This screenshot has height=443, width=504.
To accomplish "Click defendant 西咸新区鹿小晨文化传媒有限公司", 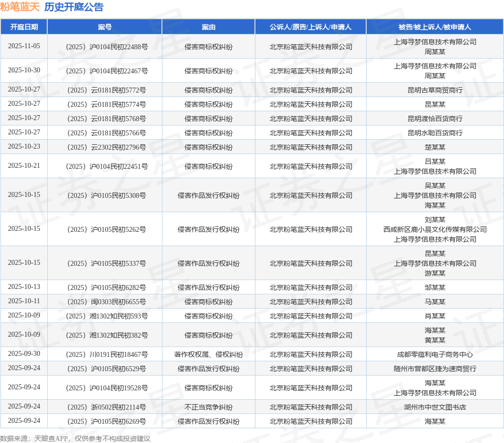I will [435, 229].
